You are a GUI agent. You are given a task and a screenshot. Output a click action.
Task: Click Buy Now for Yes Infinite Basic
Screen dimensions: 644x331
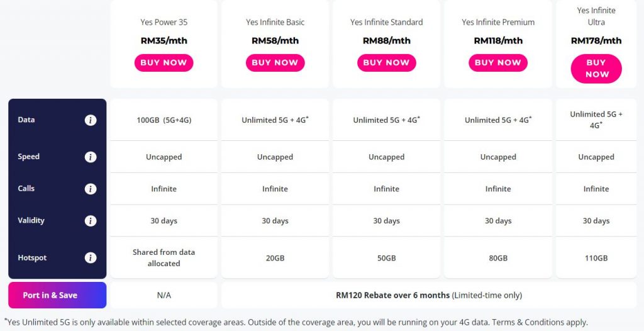pos(275,63)
